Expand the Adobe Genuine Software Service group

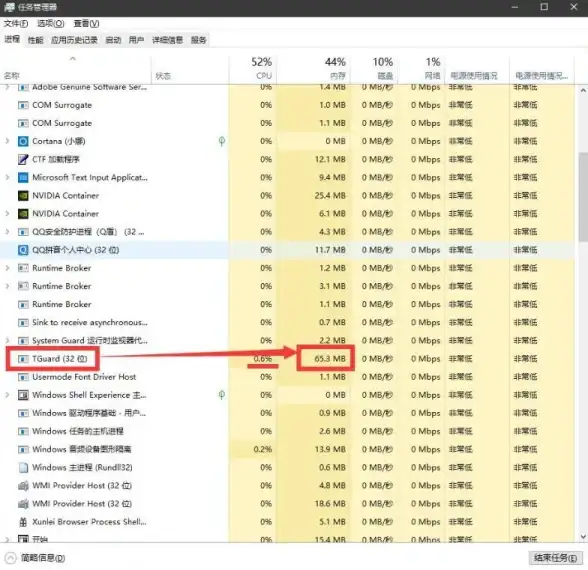pyautogui.click(x=7, y=87)
